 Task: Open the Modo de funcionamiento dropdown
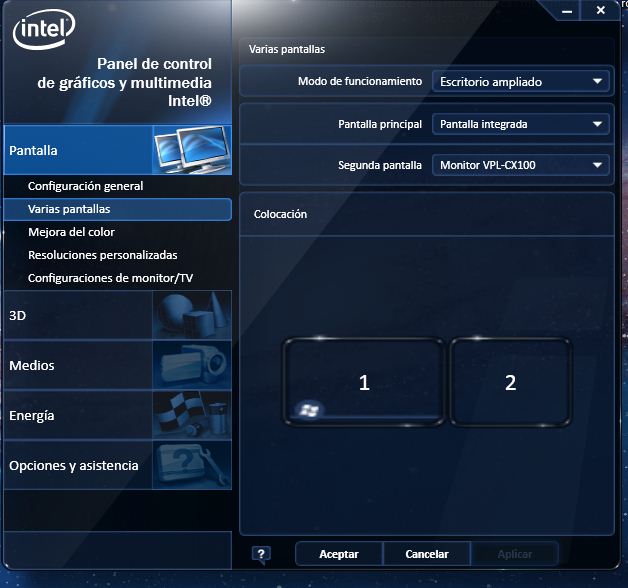coord(521,82)
